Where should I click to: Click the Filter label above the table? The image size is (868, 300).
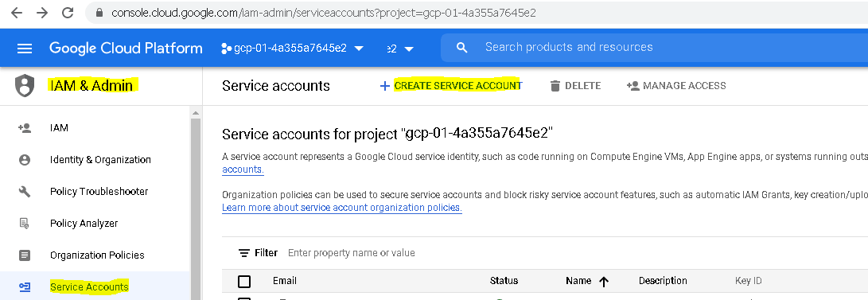tap(267, 253)
